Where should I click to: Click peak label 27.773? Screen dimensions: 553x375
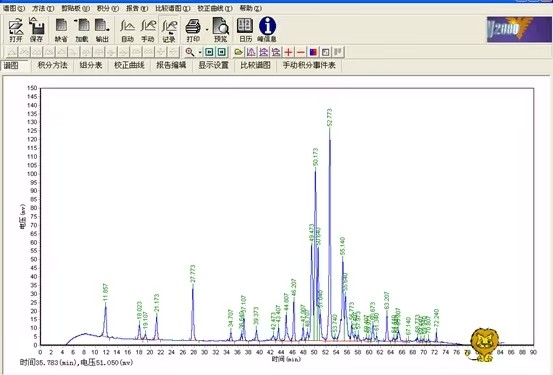pos(193,274)
